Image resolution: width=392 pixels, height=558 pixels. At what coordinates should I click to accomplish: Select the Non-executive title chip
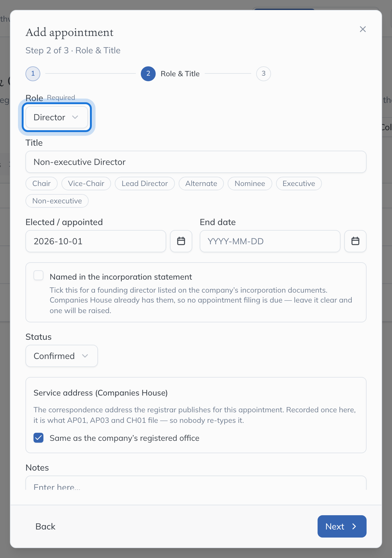click(57, 201)
